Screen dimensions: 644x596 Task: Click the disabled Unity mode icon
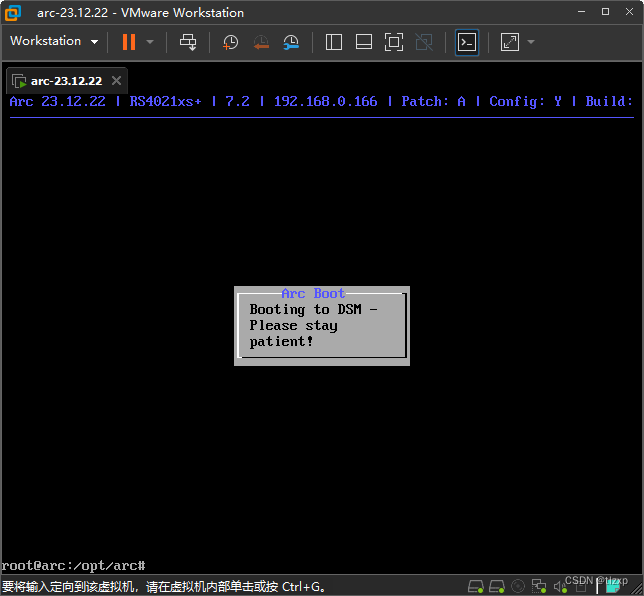(x=424, y=42)
